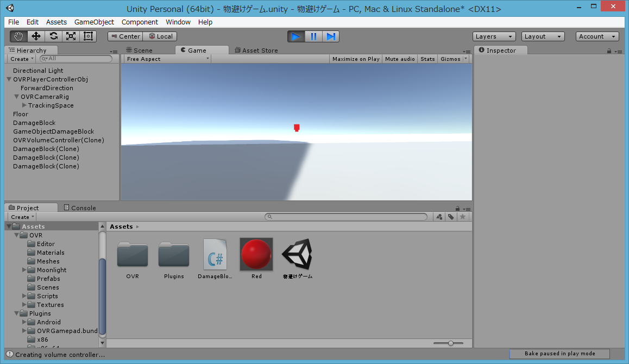
Task: Toggle the Project panel lock icon
Action: tap(457, 209)
